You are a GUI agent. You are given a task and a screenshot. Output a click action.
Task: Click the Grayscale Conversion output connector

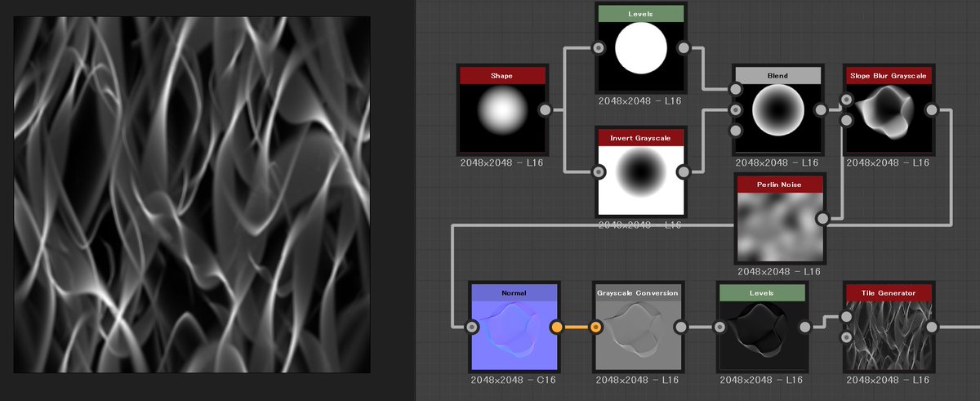[680, 327]
